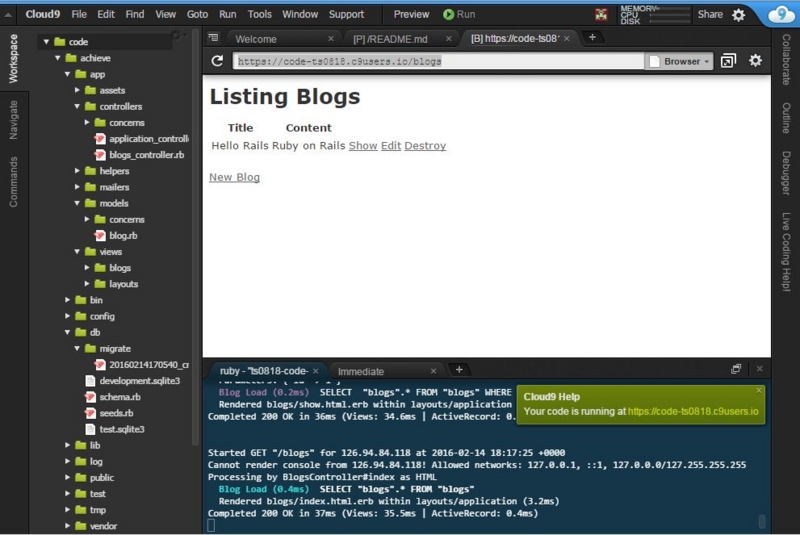The width and height of the screenshot is (800, 535).
Task: Open the Debugger side panel
Action: click(x=786, y=173)
